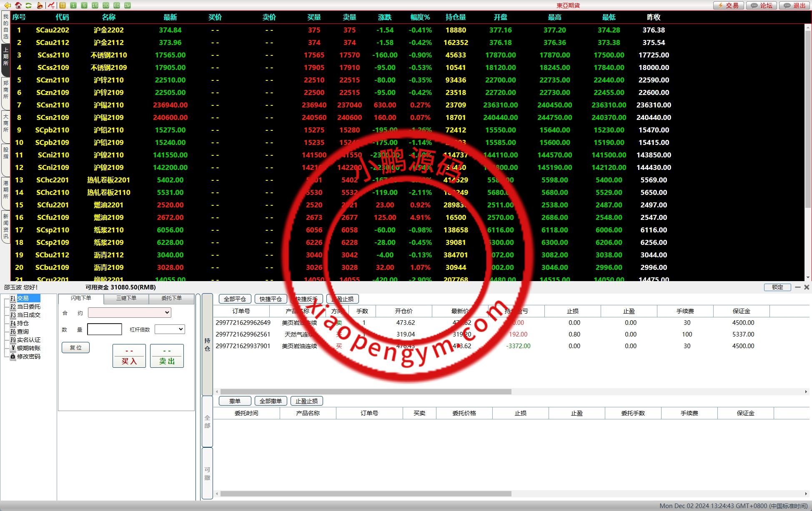
Task: Open the 合约 contract dropdown
Action: 130,312
